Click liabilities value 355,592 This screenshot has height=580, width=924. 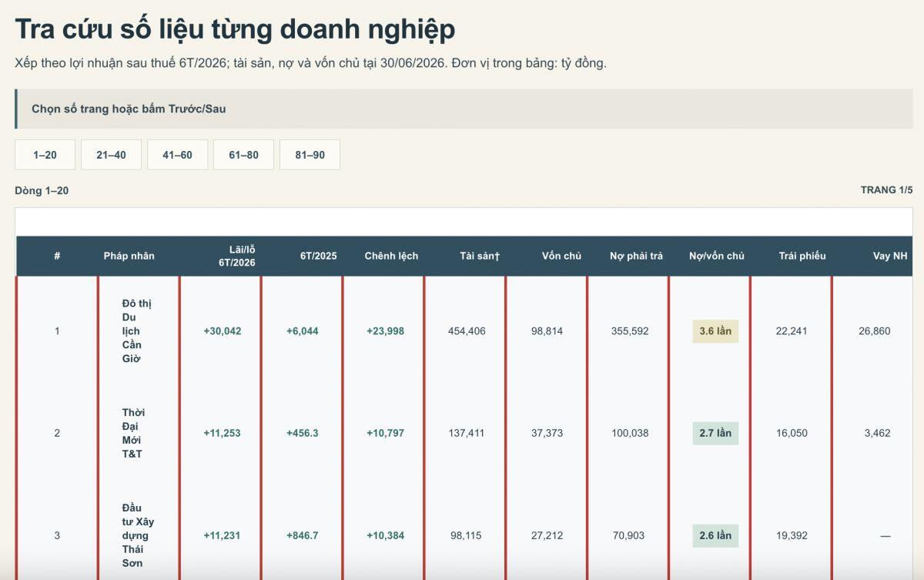click(x=630, y=331)
